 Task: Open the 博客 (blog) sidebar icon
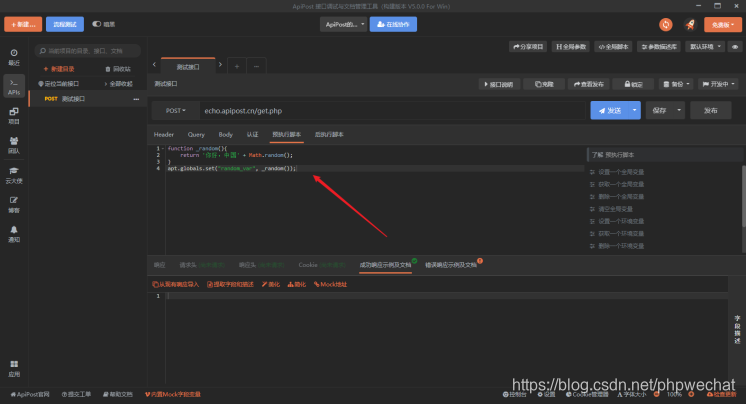[14, 205]
